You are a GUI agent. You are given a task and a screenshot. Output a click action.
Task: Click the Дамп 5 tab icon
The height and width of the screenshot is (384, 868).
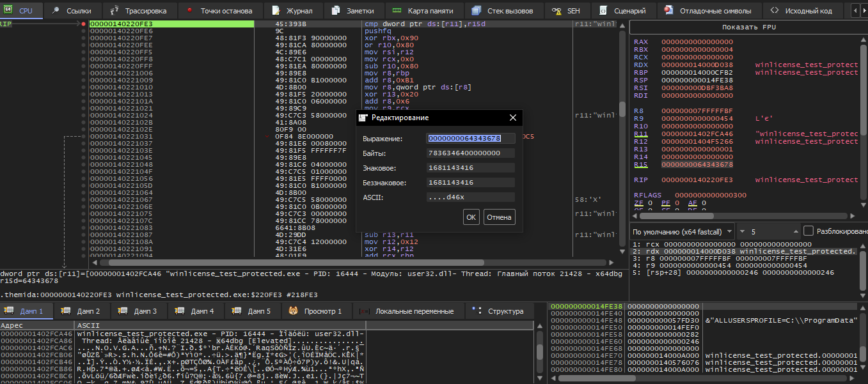tap(236, 311)
